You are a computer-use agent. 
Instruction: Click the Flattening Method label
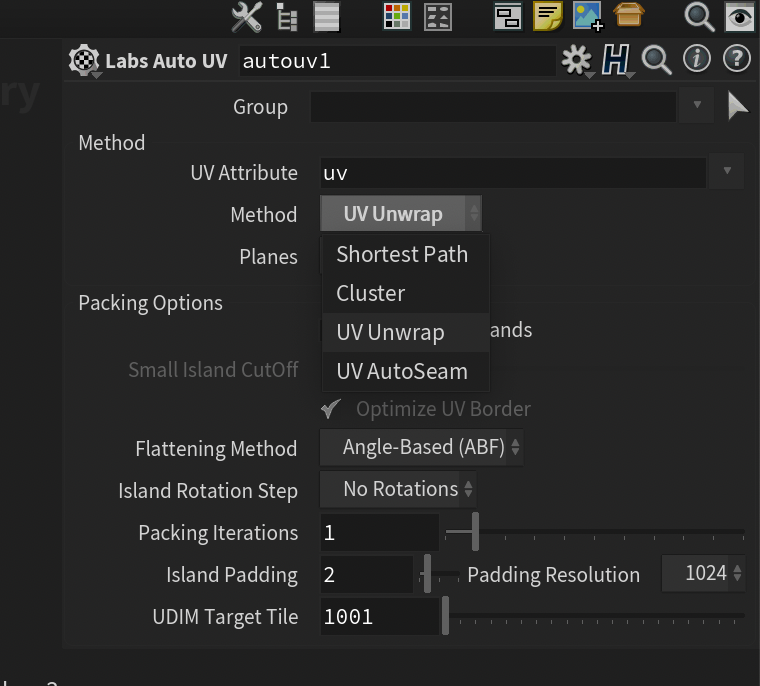point(216,448)
